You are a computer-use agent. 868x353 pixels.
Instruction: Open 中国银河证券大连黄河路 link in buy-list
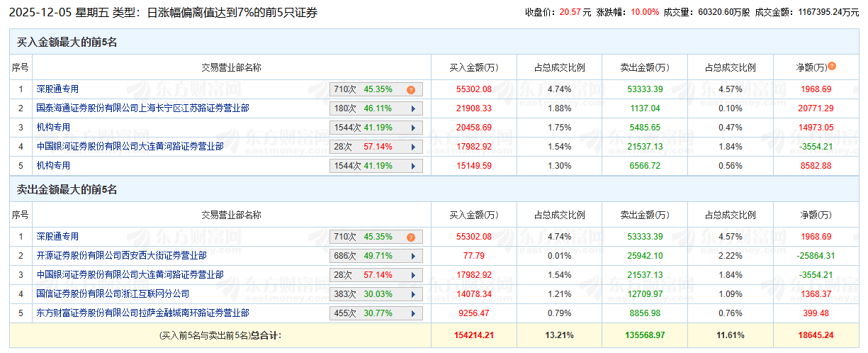[x=130, y=147]
